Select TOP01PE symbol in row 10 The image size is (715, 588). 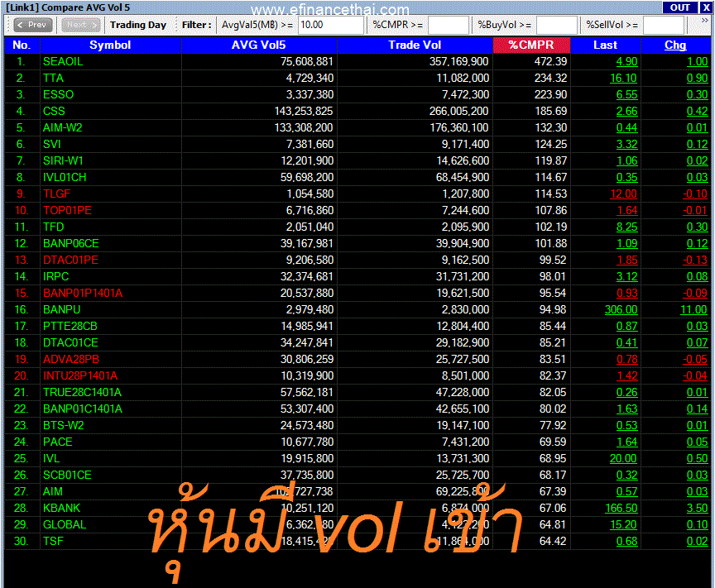click(x=68, y=211)
